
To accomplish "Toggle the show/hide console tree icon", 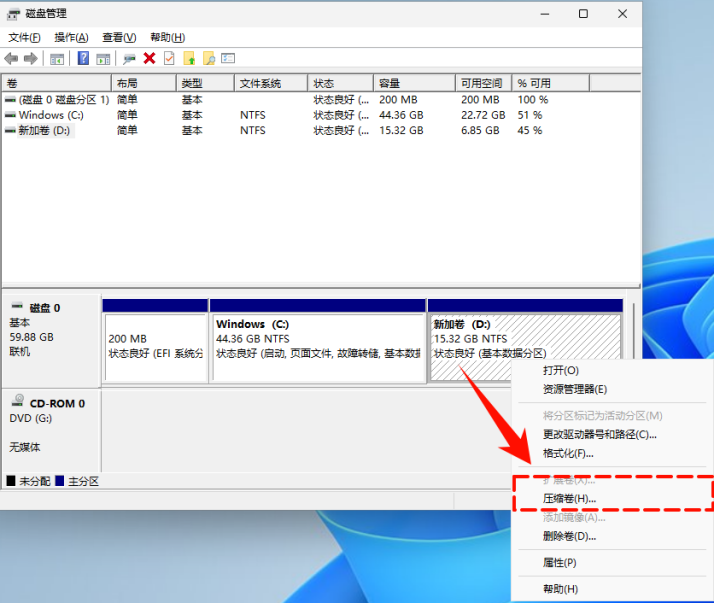I will click(57, 59).
